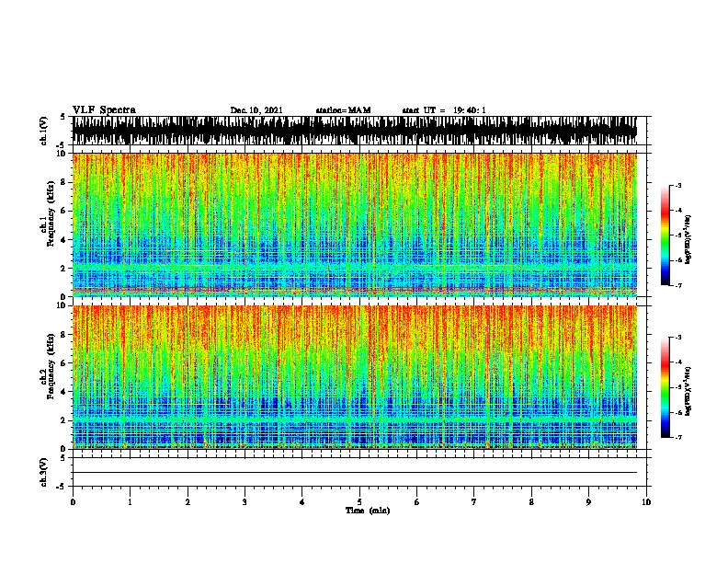Click the ch.2 color scale bar
The width and height of the screenshot is (728, 563).
click(x=665, y=387)
